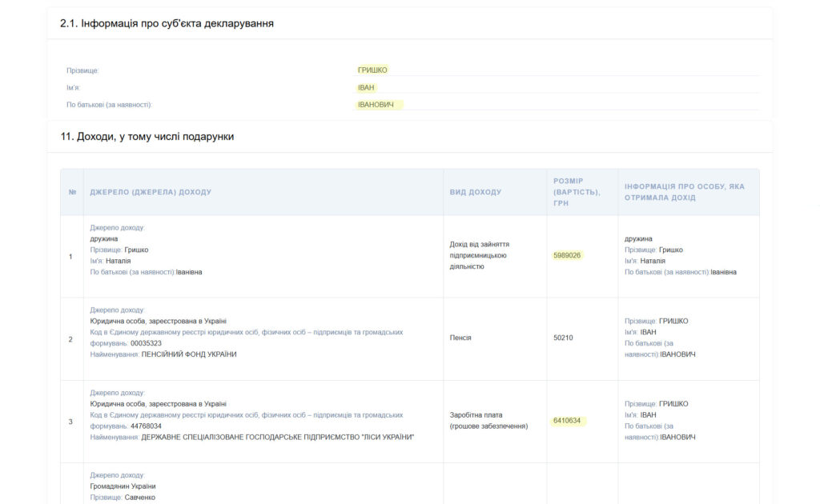Click income type Пенсія
The width and height of the screenshot is (820, 504).
point(460,338)
